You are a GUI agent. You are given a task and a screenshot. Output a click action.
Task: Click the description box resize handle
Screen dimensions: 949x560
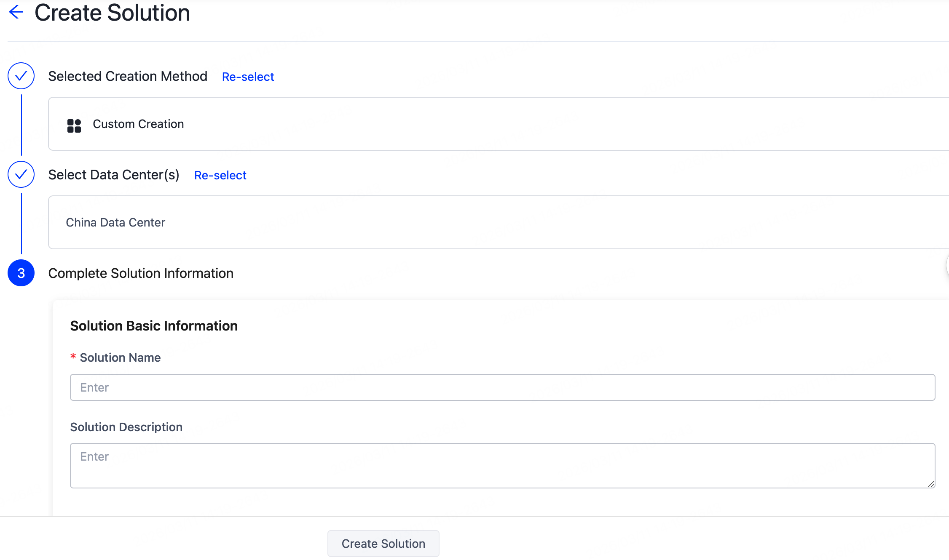(931, 484)
